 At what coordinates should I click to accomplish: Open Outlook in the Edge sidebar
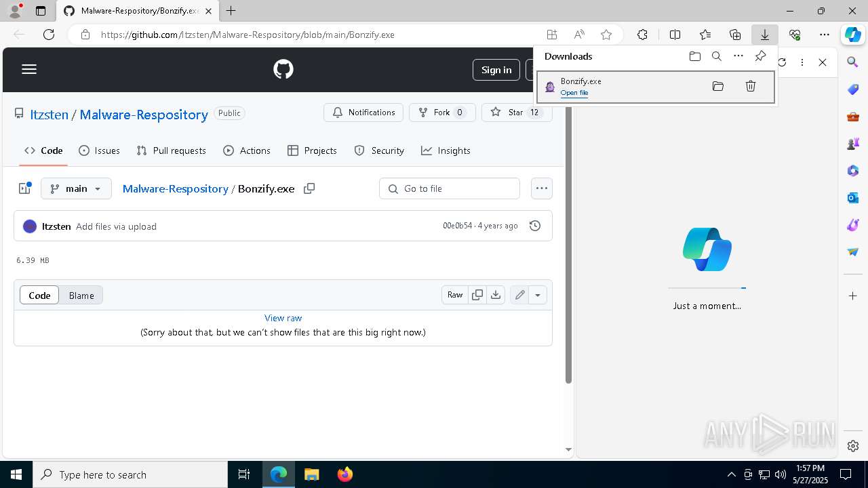853,198
